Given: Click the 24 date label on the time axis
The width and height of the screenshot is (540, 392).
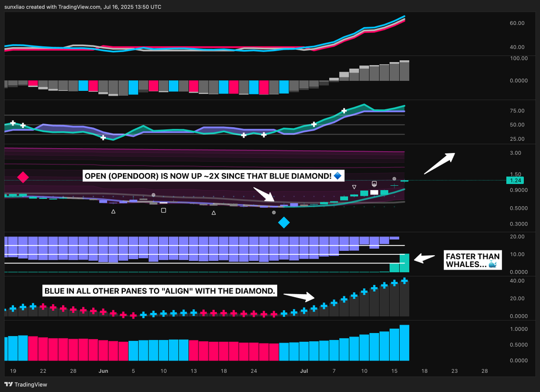Looking at the screenshot, I should click(x=254, y=371).
